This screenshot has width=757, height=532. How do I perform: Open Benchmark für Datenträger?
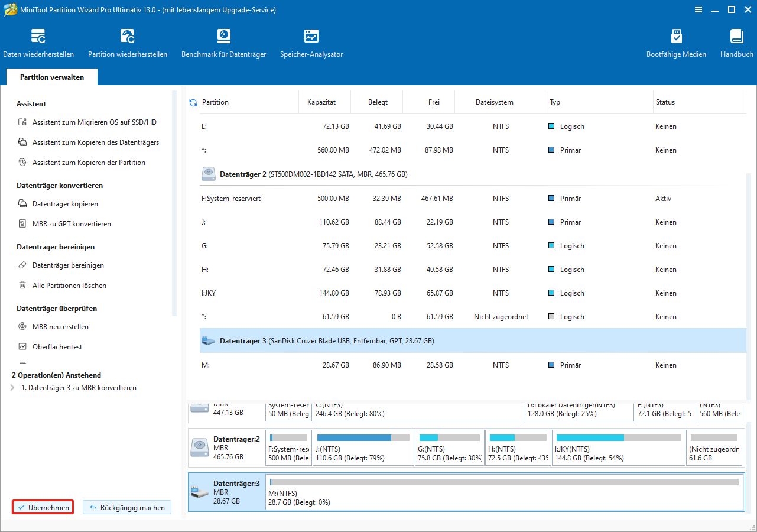[x=223, y=44]
